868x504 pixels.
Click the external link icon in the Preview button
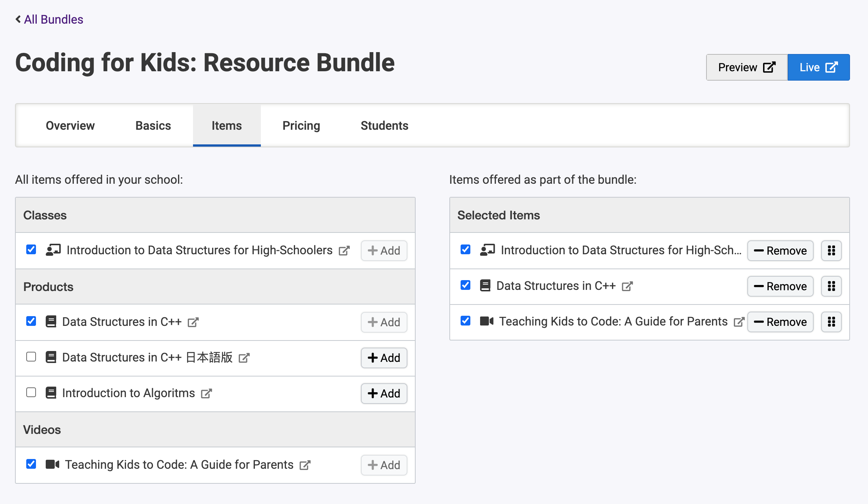[769, 67]
